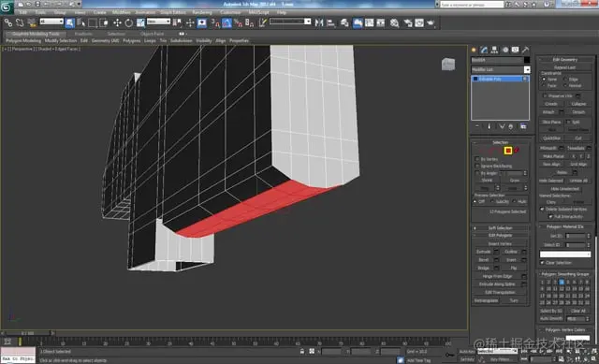The width and height of the screenshot is (599, 364).
Task: Switch to the Hierarchy command panel tab
Action: tap(494, 50)
